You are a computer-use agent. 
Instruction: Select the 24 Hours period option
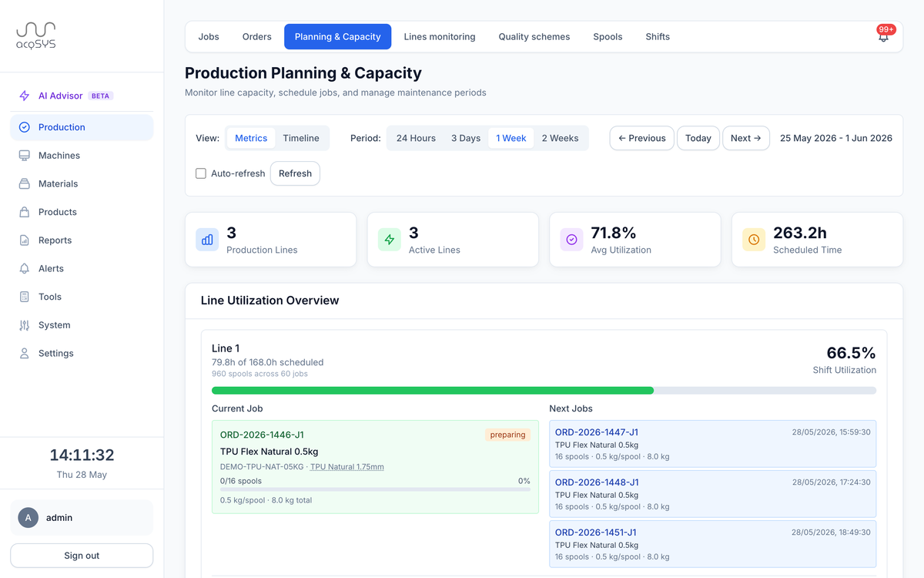coord(416,138)
